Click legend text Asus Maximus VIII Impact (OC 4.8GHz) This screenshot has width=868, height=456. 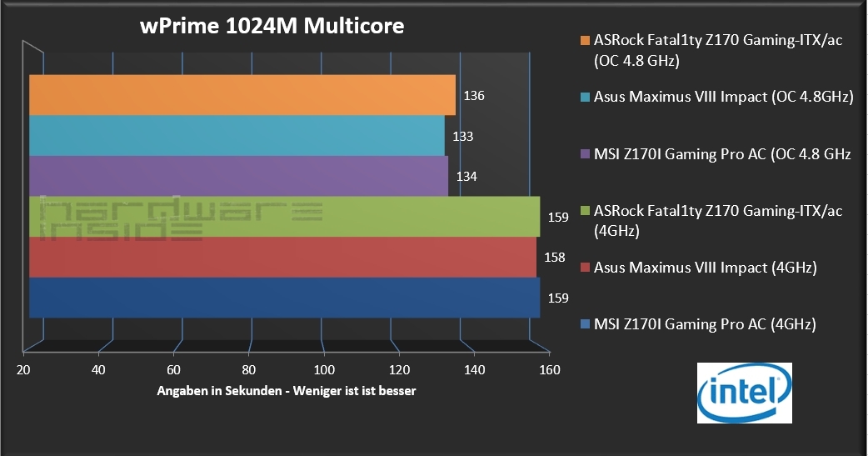coord(724,97)
